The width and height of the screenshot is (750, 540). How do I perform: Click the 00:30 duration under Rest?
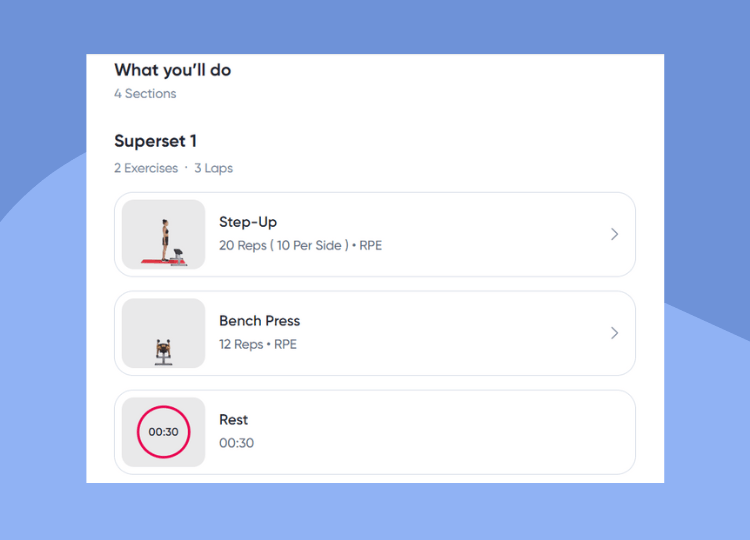(236, 443)
